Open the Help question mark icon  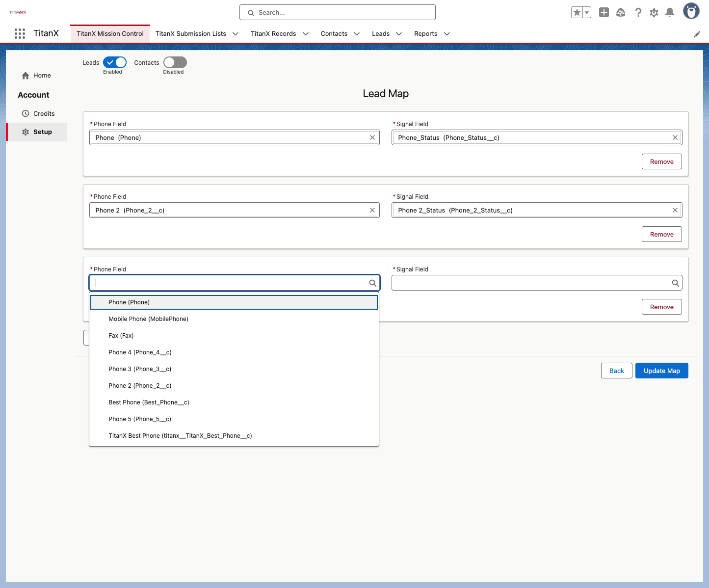coord(638,12)
